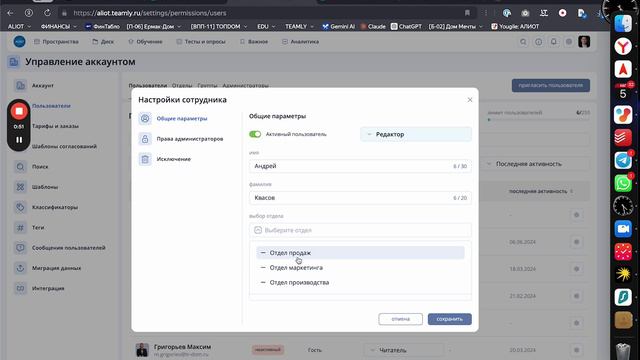Open the user avatar profile menu
Image resolution: width=640 pixels, height=360 pixels.
point(584,42)
